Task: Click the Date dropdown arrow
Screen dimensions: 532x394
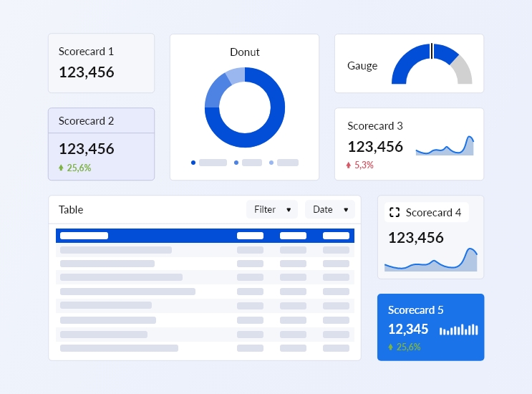Action: coord(346,210)
